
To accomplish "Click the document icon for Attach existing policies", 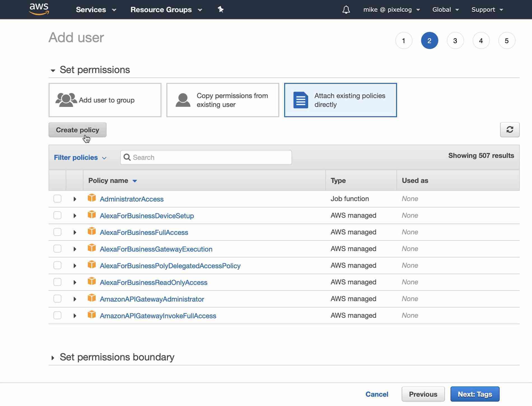I will tap(301, 100).
